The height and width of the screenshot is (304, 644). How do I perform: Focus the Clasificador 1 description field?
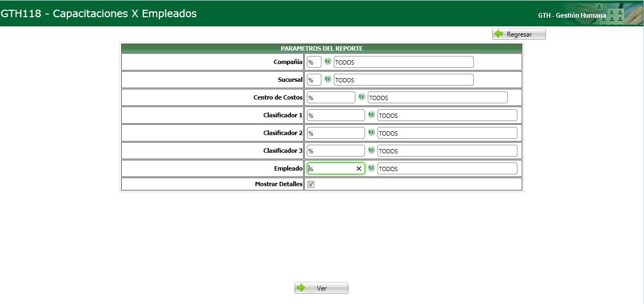(x=447, y=115)
